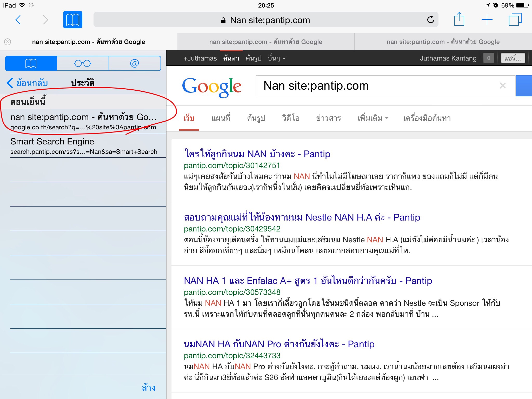Select the เว็บ results tab

(x=189, y=118)
